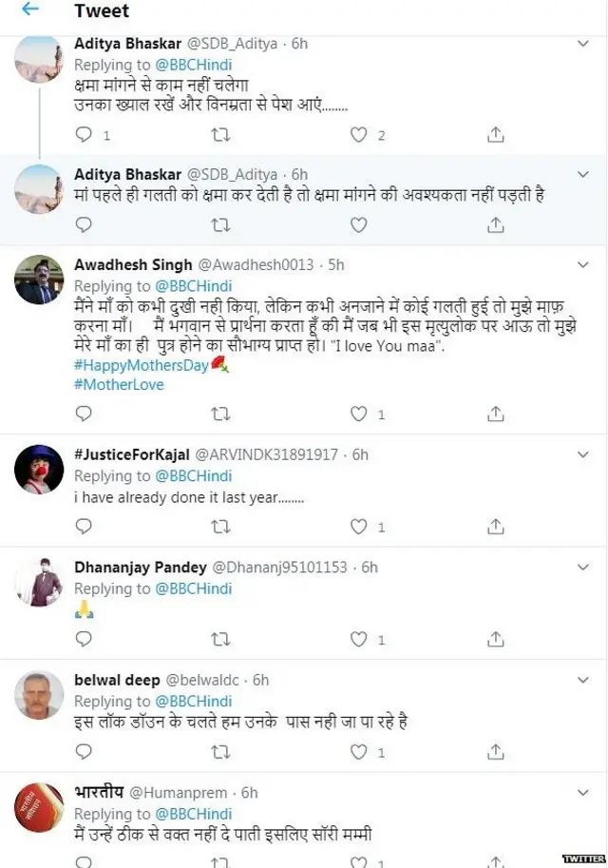Click the reply icon on #JusticeForKajal's tweet
The width and height of the screenshot is (608, 868).
click(x=84, y=526)
